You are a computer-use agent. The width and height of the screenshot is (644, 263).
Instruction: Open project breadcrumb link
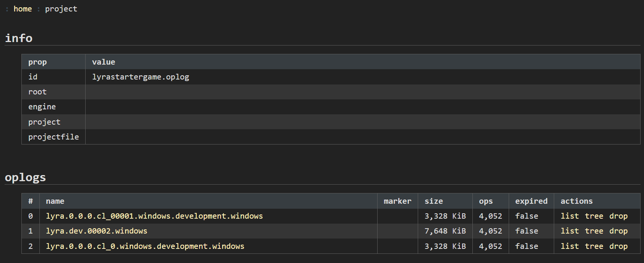pos(61,9)
